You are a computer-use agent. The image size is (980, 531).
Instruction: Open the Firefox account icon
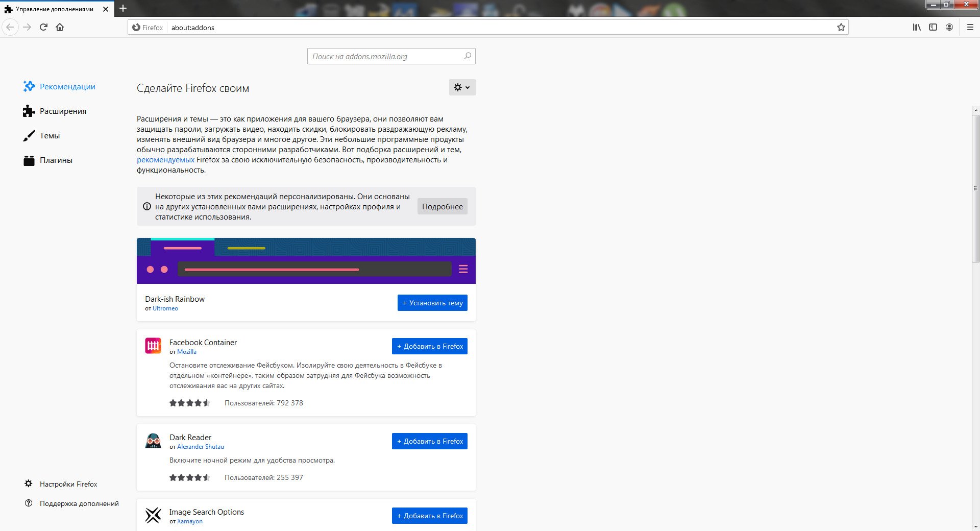(x=949, y=27)
